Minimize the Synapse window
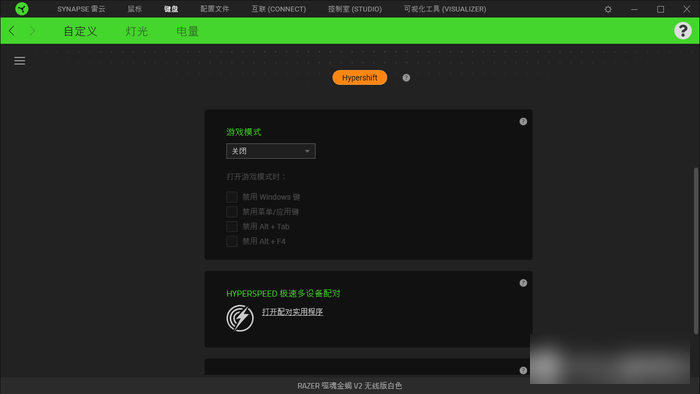The width and height of the screenshot is (700, 394). [634, 9]
